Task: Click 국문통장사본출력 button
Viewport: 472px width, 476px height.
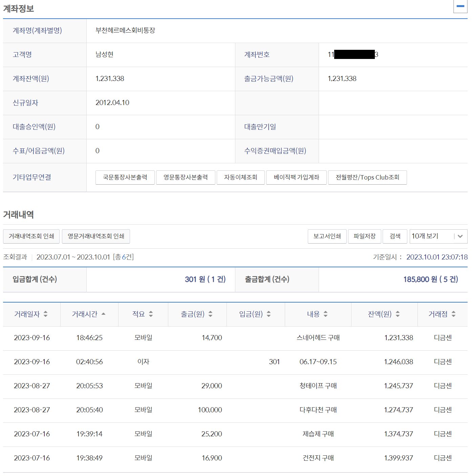Action: point(125,178)
